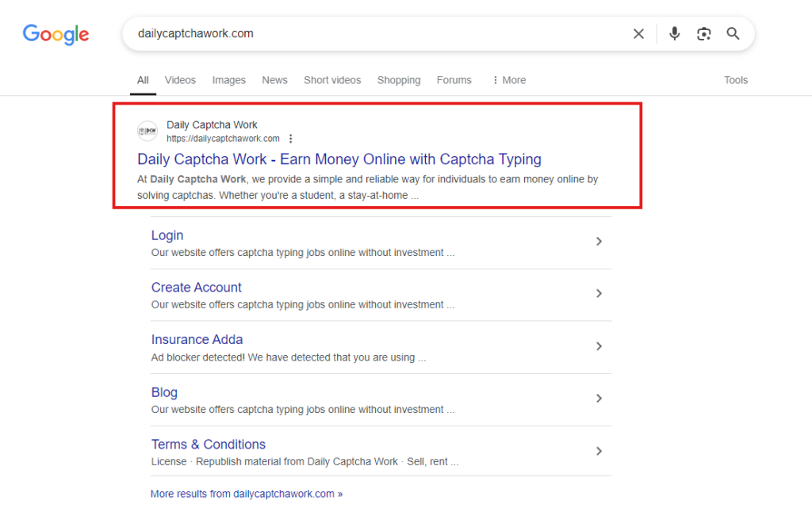
Task: Open the Create Account sitelink
Action: click(197, 288)
